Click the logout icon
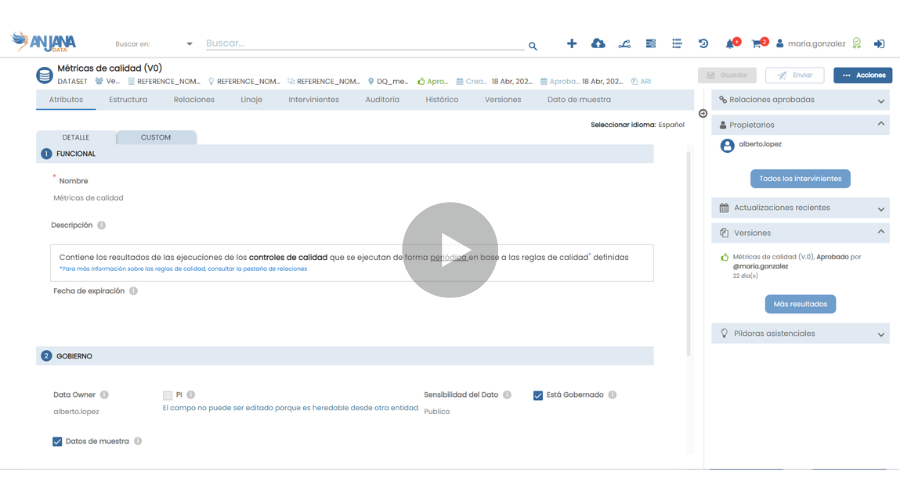 click(x=879, y=44)
